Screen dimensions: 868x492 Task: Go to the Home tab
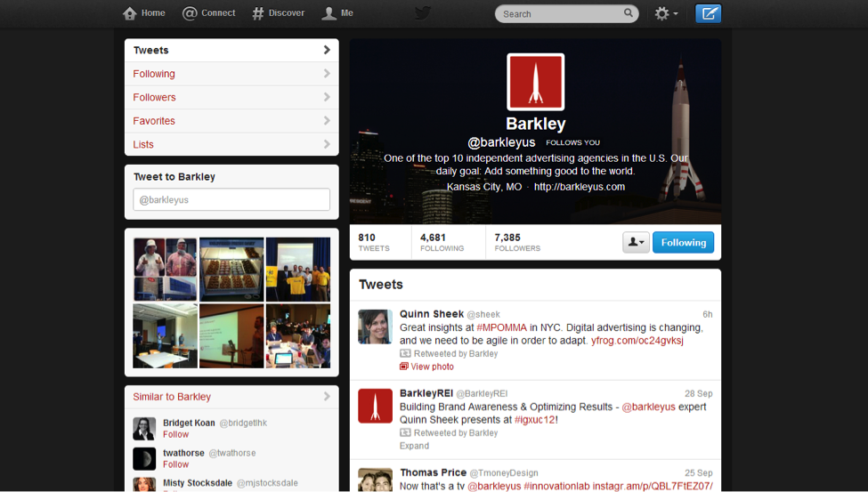(144, 13)
